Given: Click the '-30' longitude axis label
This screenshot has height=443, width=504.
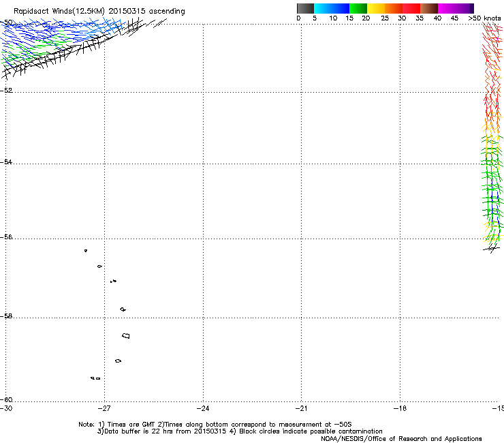Looking at the screenshot, I should click(6, 408).
